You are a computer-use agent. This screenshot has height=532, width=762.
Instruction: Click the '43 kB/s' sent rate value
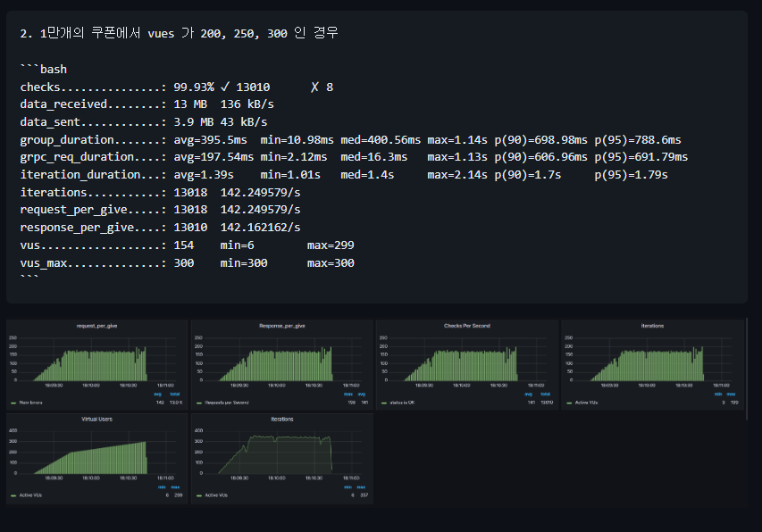pyautogui.click(x=244, y=121)
